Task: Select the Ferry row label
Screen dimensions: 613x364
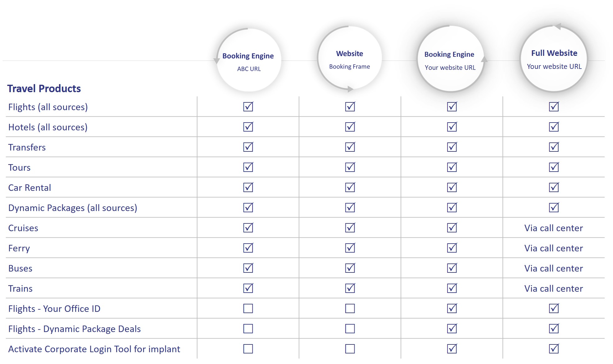Action: [x=19, y=249]
